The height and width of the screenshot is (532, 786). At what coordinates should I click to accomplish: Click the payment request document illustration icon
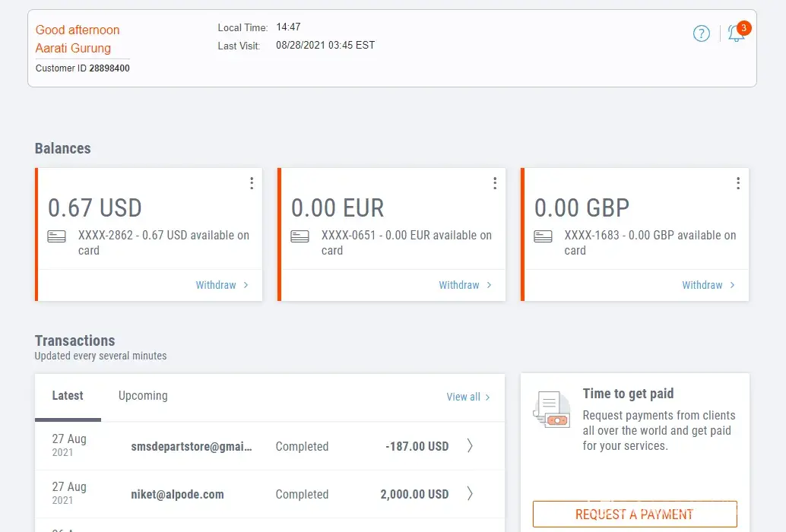[552, 409]
